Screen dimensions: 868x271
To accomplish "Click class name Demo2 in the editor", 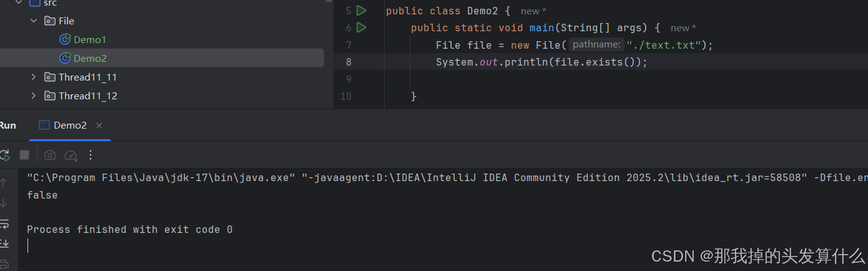I will pos(481,11).
